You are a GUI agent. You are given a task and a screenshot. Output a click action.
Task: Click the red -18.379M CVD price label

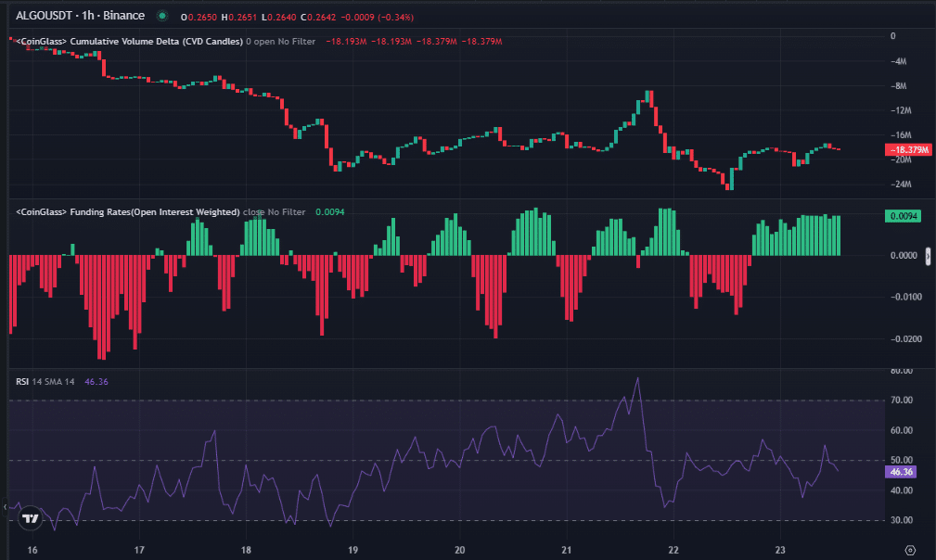(x=909, y=149)
